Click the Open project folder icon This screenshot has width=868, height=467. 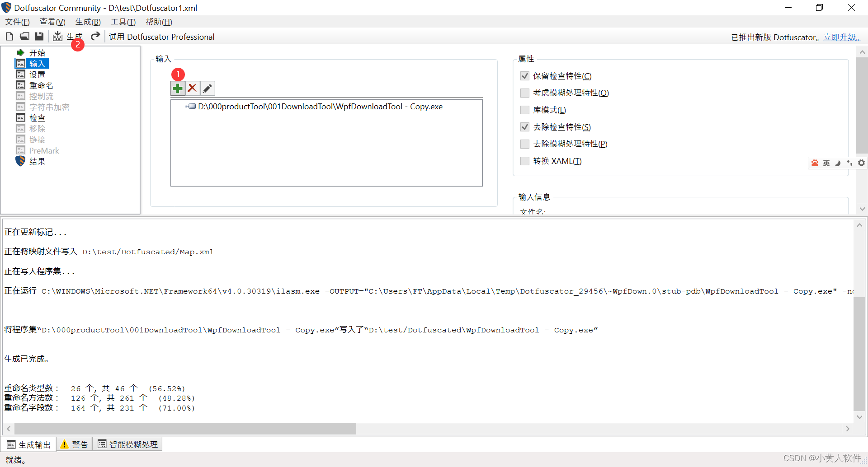24,37
